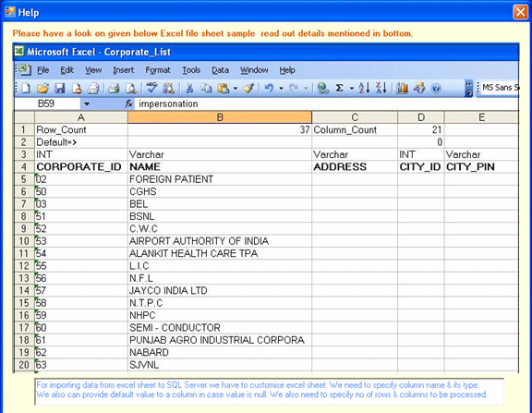This screenshot has height=413, width=532.
Task: Click the Redo arrow icon
Action: [x=294, y=88]
